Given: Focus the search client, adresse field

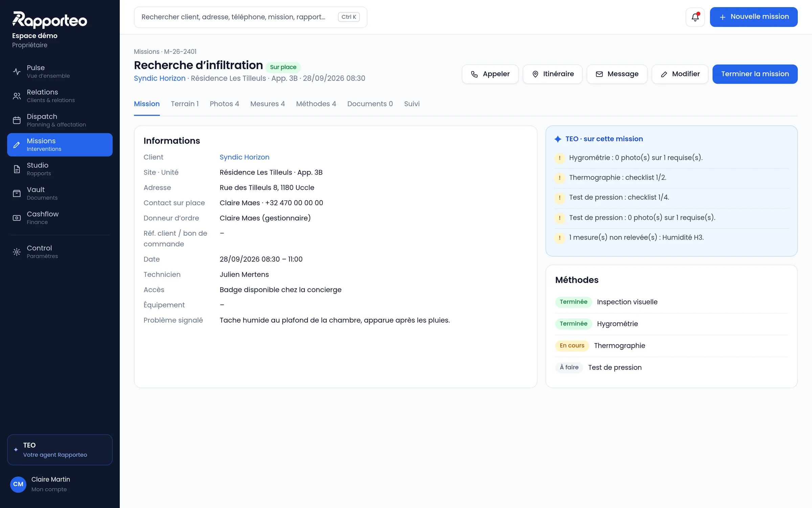Looking at the screenshot, I should point(250,17).
